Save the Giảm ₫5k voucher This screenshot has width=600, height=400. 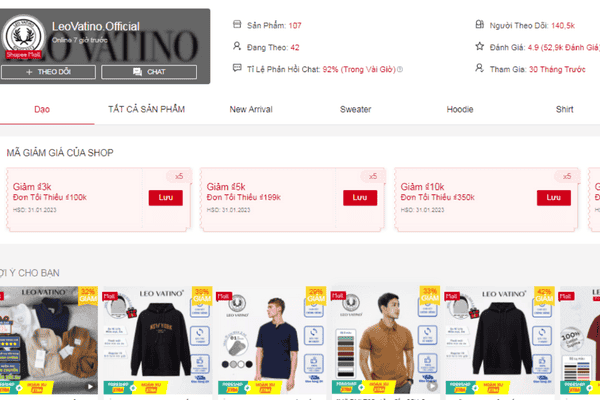(x=360, y=198)
